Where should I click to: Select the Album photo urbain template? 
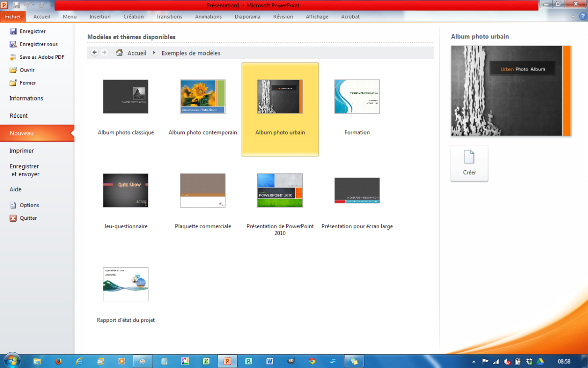coord(280,109)
